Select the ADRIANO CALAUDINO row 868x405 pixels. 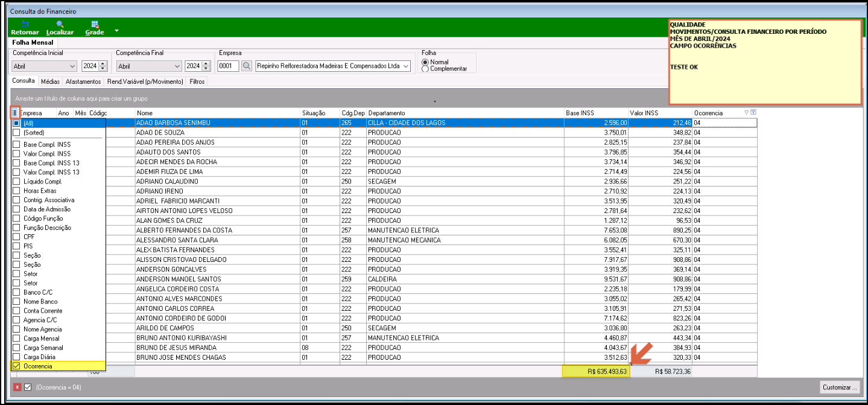(431, 181)
